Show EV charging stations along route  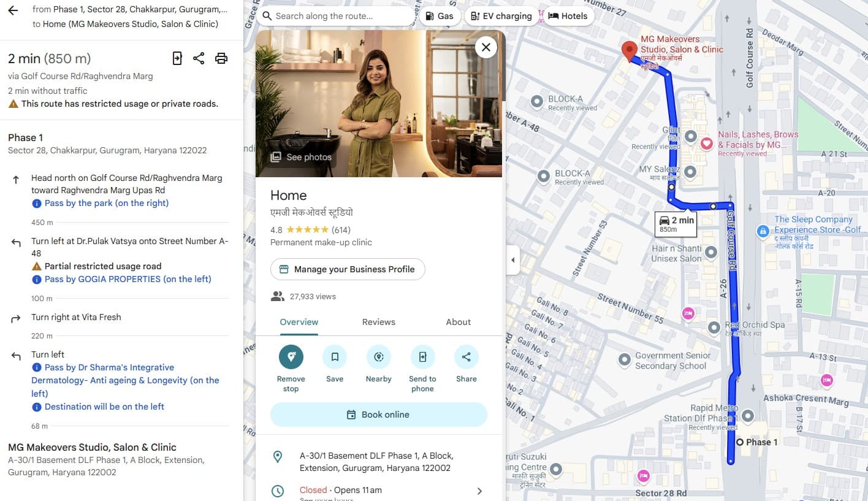pos(501,16)
